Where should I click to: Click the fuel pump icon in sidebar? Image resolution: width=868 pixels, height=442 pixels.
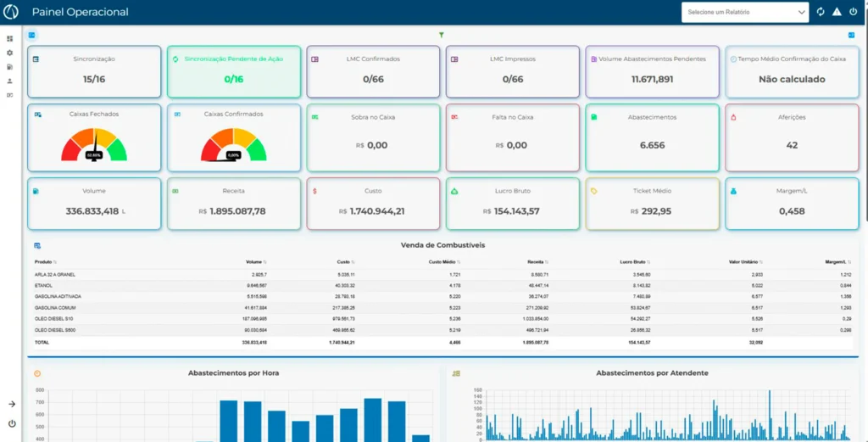click(10, 66)
